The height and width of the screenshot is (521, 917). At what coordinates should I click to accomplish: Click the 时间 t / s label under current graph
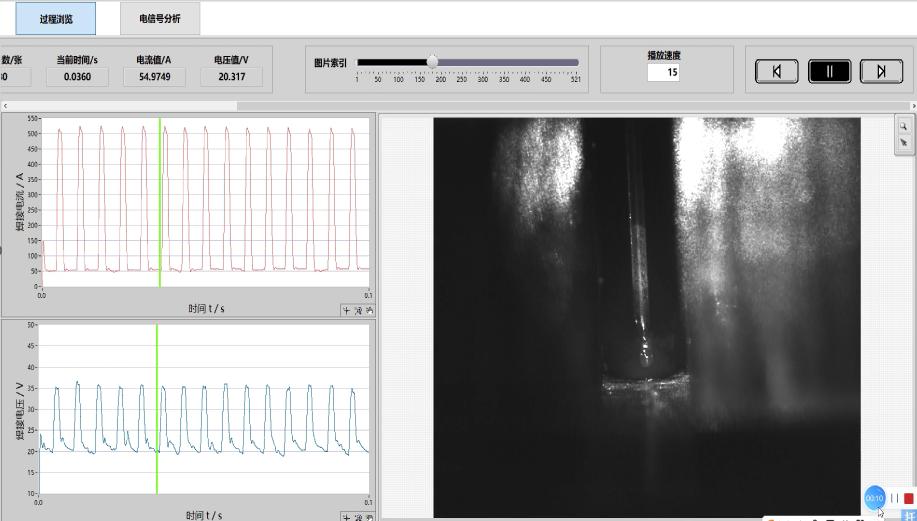pos(206,308)
